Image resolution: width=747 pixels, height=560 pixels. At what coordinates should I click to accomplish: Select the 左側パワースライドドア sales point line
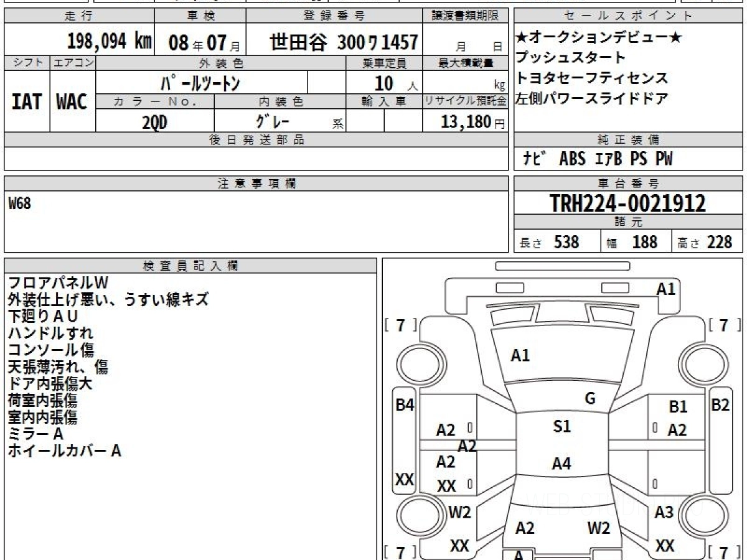pos(591,98)
